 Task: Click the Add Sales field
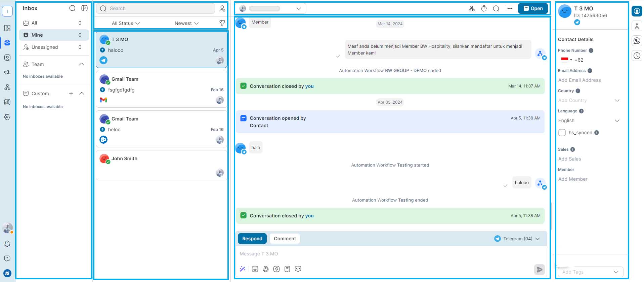(589, 159)
